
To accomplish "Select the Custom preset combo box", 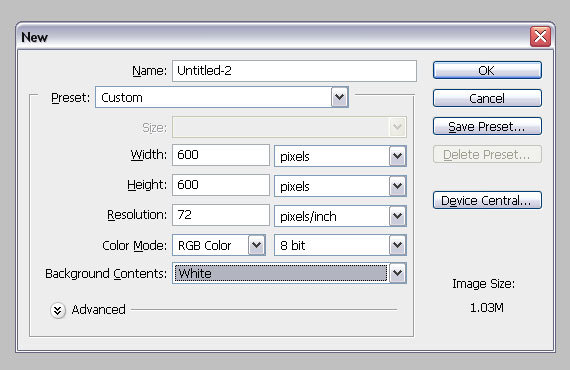I will [x=222, y=97].
